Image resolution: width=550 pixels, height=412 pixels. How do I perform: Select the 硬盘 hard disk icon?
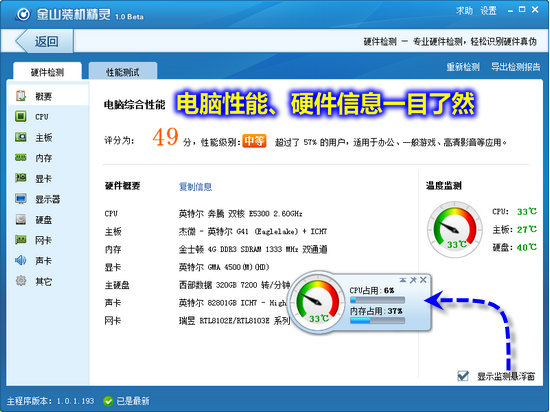click(x=21, y=219)
